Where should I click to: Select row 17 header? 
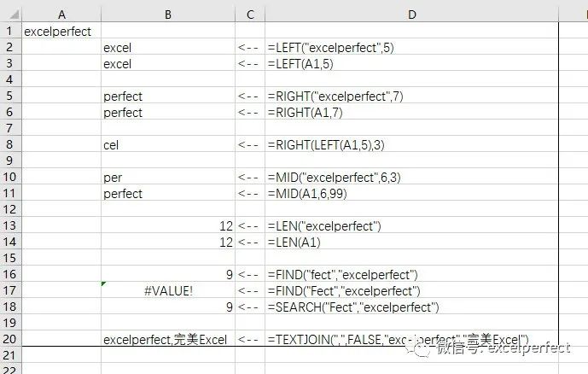coord(11,290)
